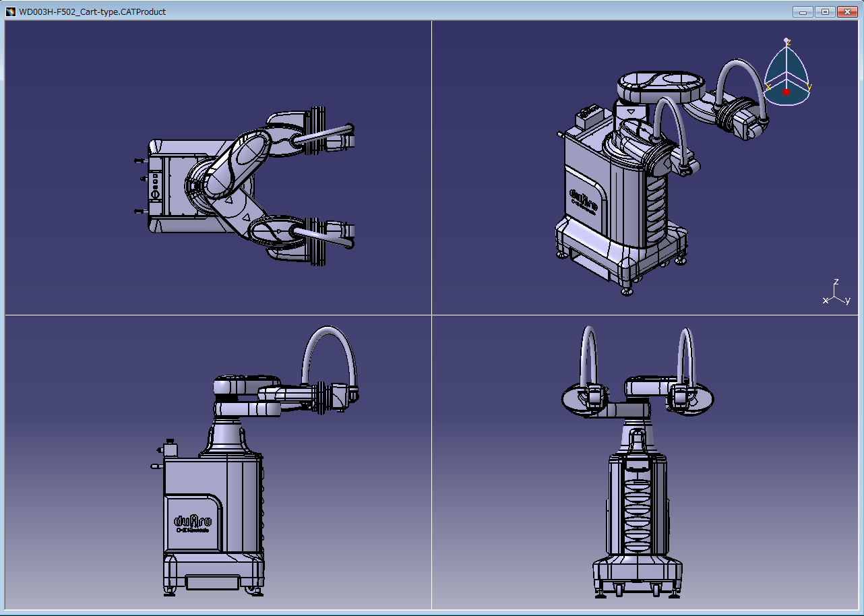Select the isometric view robot model

tap(663, 177)
